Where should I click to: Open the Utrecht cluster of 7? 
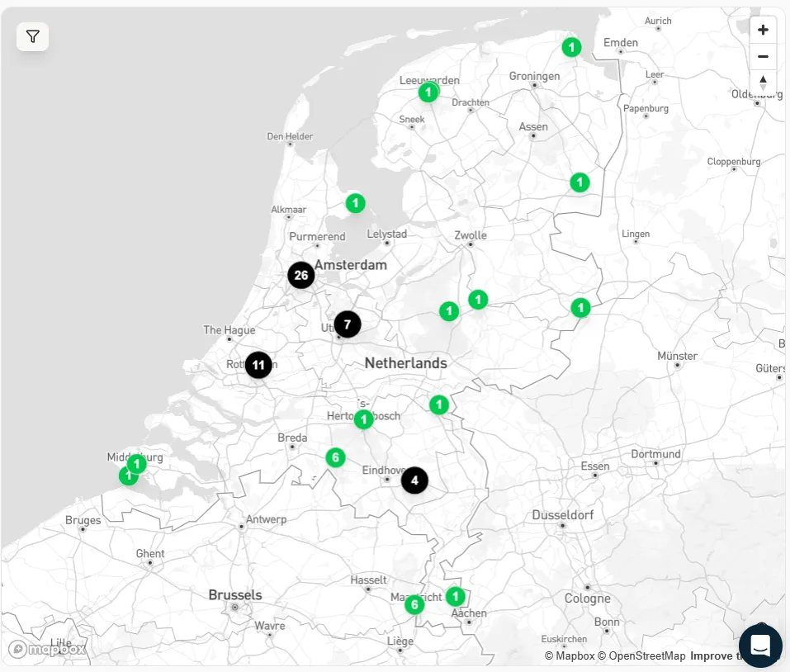point(348,324)
